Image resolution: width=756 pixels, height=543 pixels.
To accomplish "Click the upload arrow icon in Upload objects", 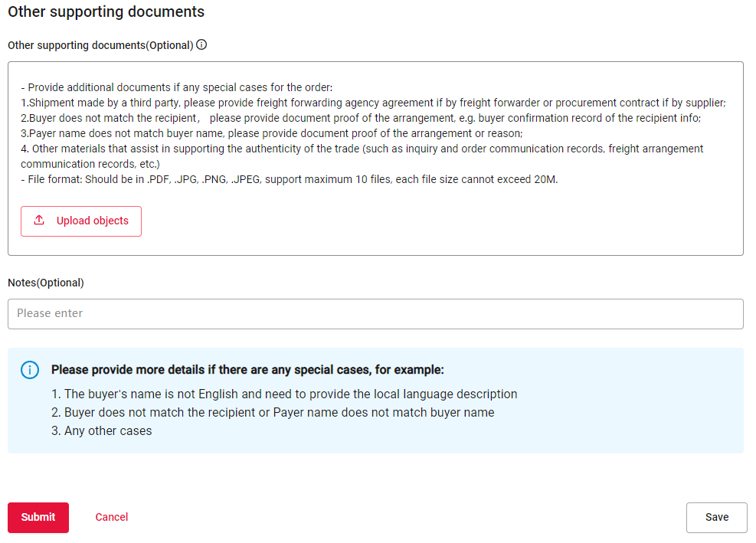I will tap(39, 221).
